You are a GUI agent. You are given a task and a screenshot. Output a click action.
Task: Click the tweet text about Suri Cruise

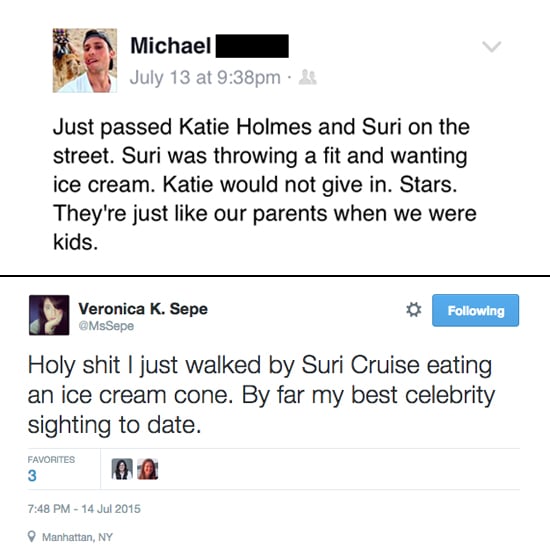[x=261, y=395]
